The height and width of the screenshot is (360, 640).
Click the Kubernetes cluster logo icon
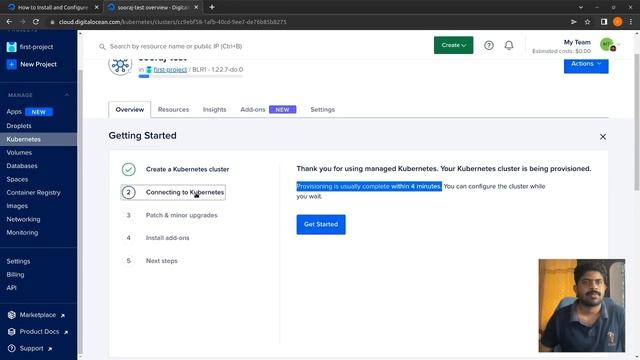(x=120, y=65)
